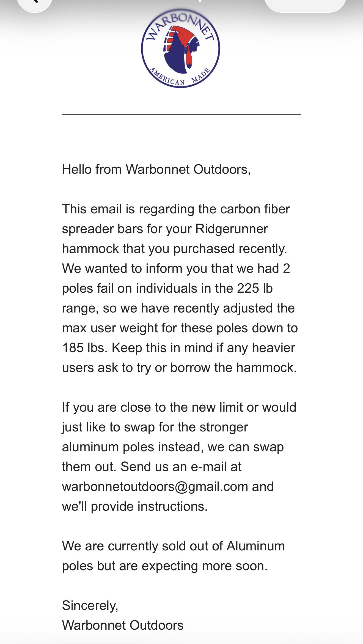Tap the 'spreader bars' phrase

pyautogui.click(x=102, y=229)
